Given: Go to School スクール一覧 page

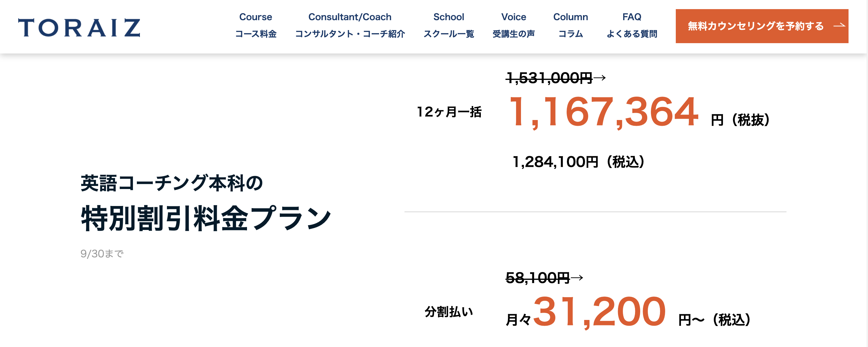Looking at the screenshot, I should (x=449, y=25).
